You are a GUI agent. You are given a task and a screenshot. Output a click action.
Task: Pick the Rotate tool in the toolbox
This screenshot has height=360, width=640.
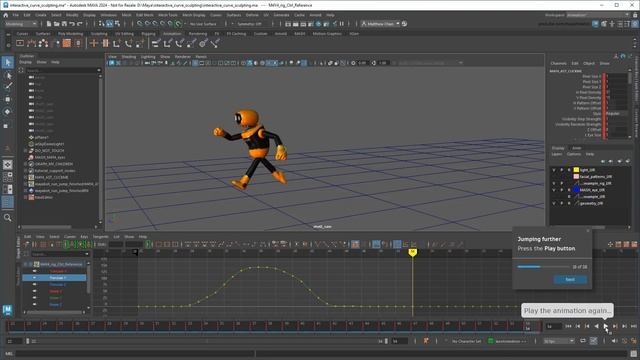coord(7,111)
